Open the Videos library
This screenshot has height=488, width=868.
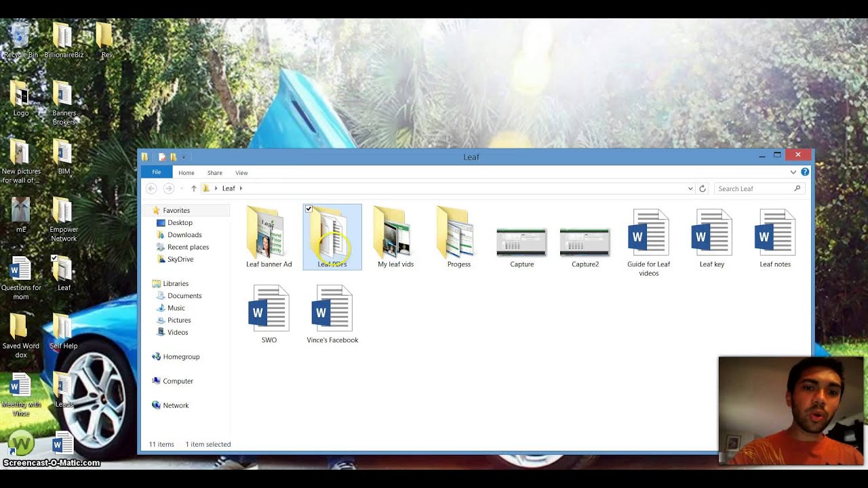click(x=178, y=333)
